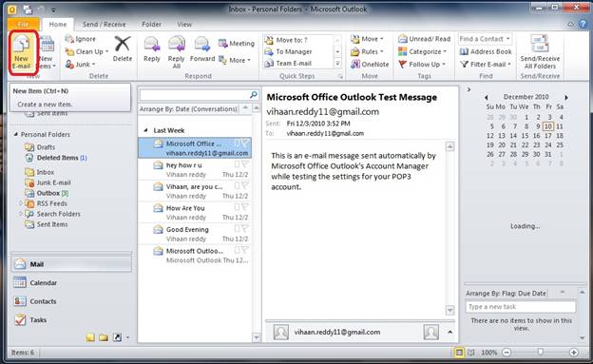Switch to the View tab
Viewport: 593px width, 364px height.
[x=184, y=24]
